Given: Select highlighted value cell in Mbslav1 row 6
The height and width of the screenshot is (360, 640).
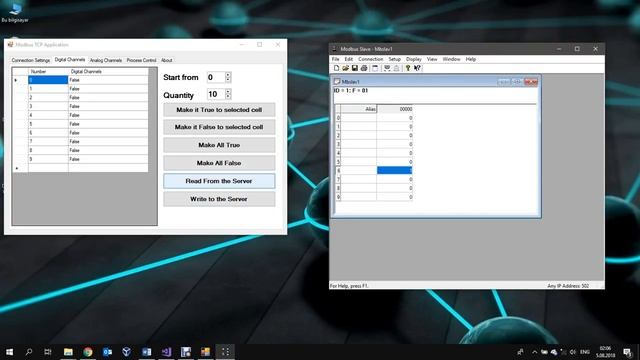Looking at the screenshot, I should (x=394, y=170).
